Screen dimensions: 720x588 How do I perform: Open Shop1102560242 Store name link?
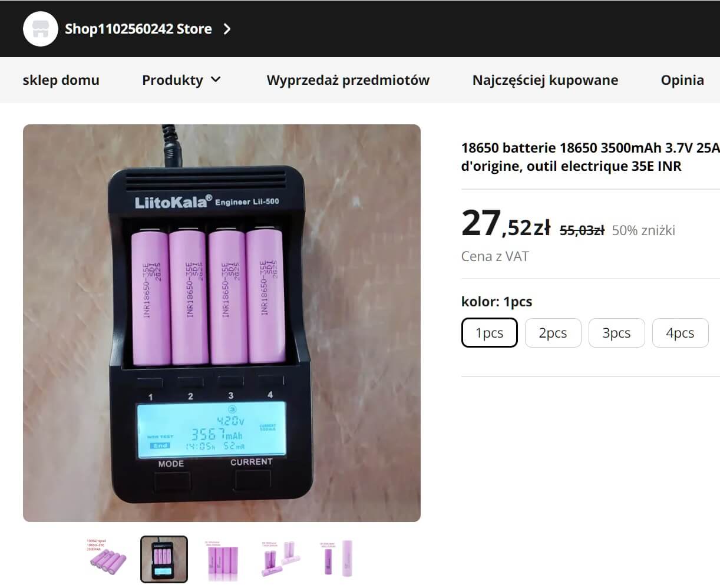(x=138, y=29)
